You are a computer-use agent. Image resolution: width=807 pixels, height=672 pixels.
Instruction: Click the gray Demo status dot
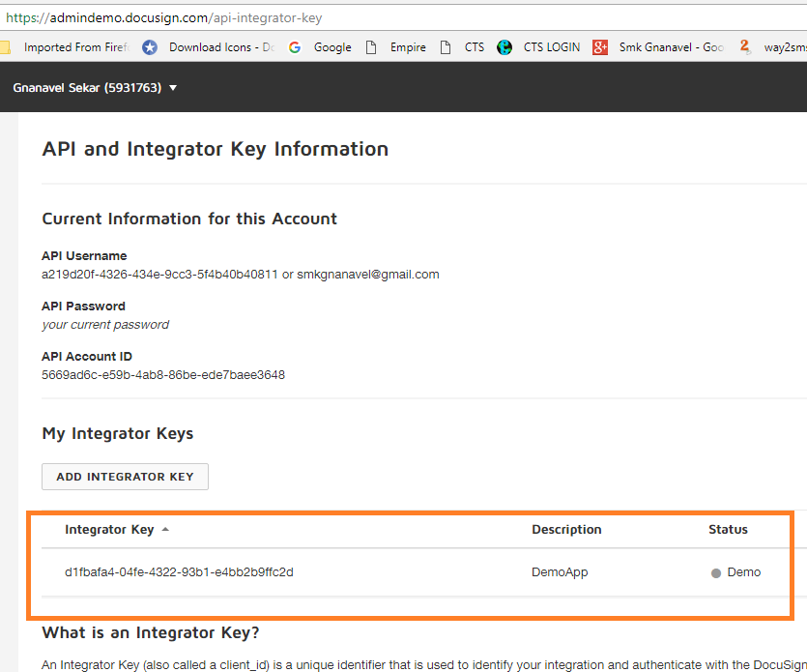pyautogui.click(x=716, y=573)
